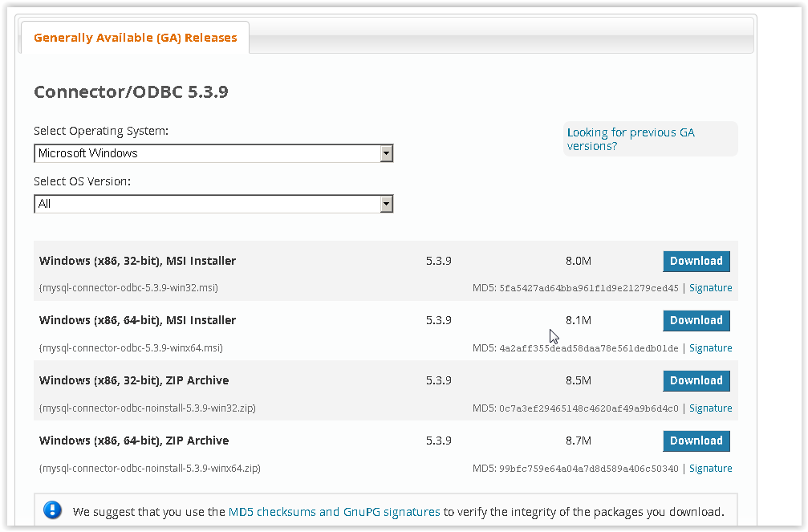Open the Select Operating System dropdown

213,152
